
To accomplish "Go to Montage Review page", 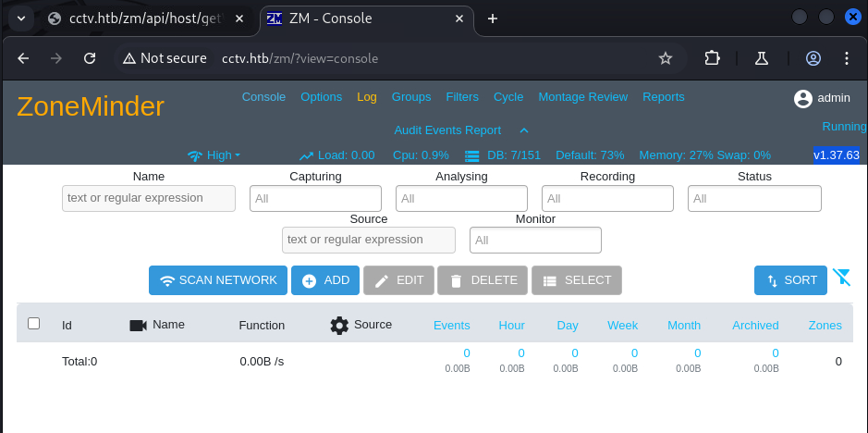I will pos(582,97).
